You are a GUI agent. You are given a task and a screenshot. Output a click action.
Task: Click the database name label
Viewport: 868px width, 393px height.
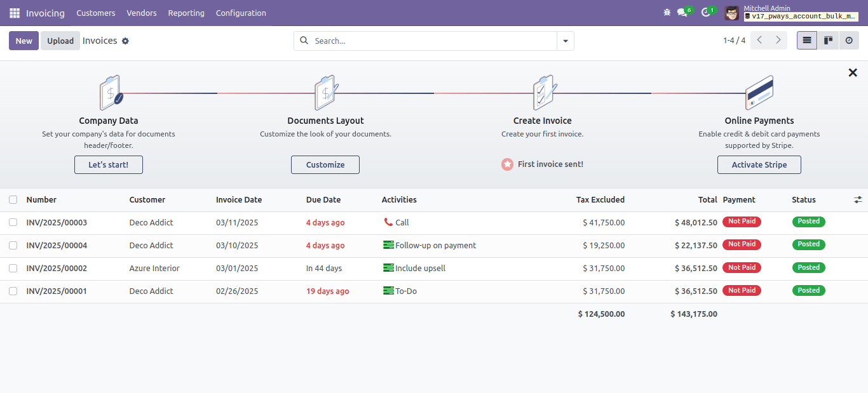[x=801, y=17]
